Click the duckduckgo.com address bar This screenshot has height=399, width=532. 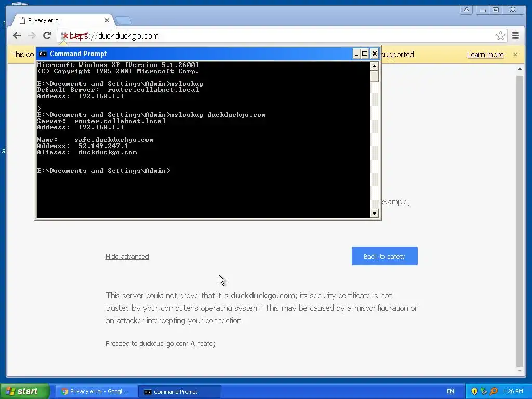click(x=282, y=36)
